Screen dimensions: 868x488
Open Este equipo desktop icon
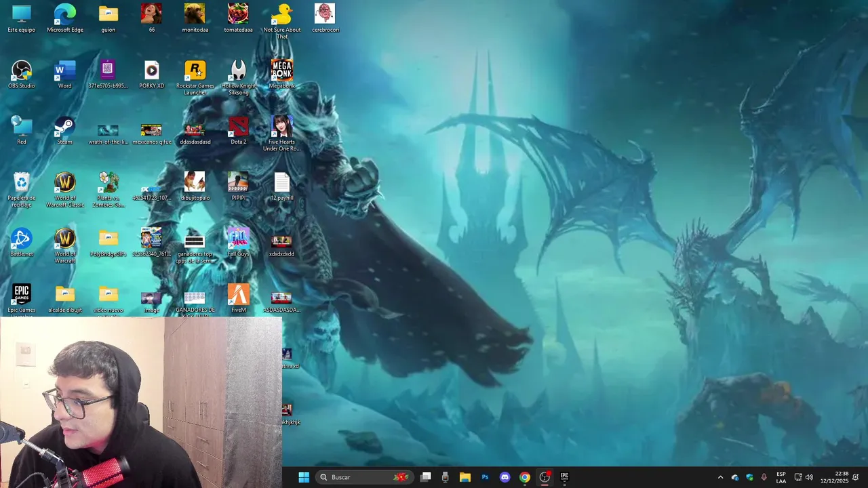(22, 18)
